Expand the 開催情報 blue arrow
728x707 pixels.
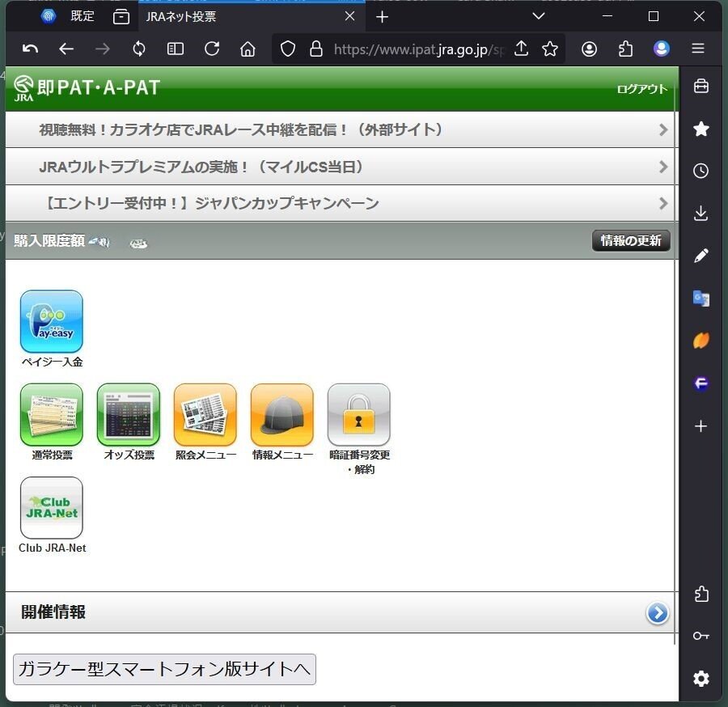[x=658, y=613]
